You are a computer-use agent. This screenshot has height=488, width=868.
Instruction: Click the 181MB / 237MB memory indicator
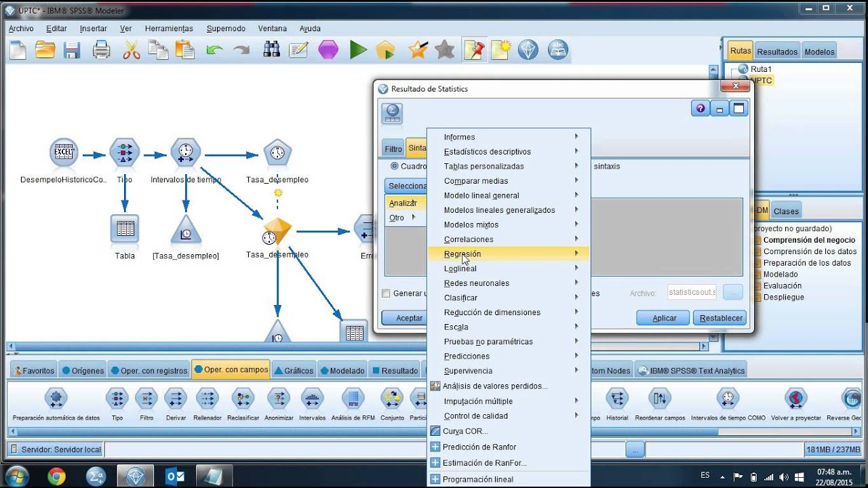tap(833, 449)
